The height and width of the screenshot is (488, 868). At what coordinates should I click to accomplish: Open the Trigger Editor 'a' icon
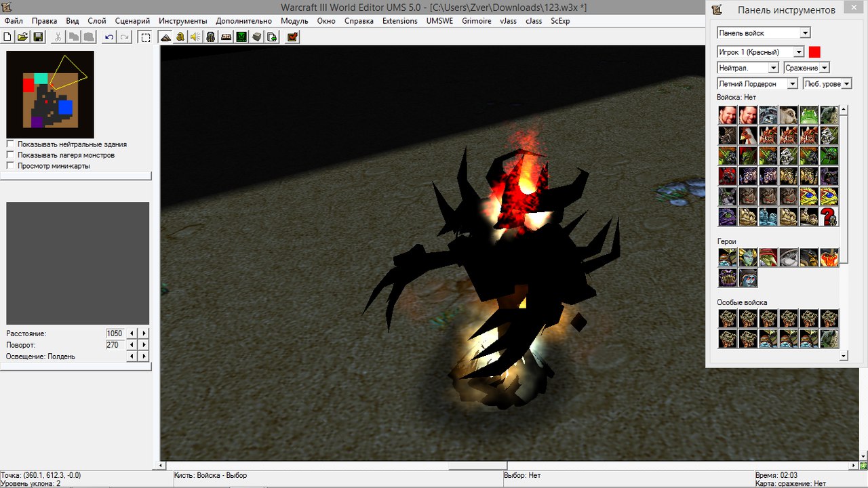point(180,37)
